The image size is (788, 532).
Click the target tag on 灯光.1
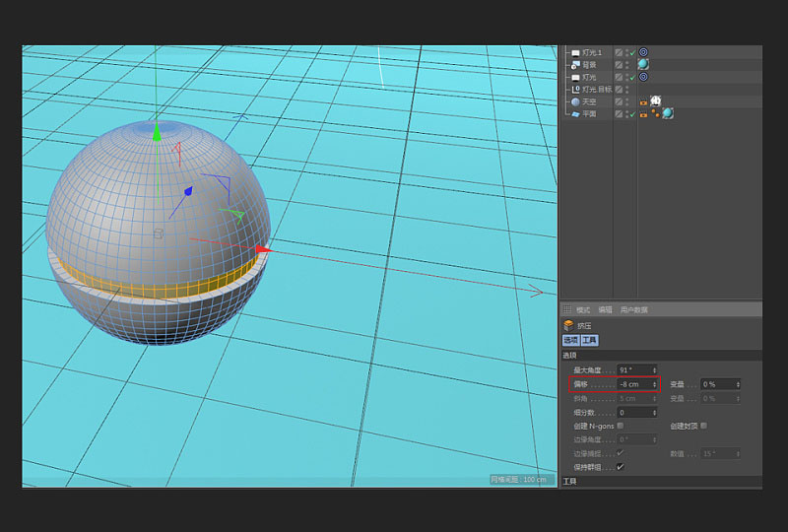tap(643, 52)
